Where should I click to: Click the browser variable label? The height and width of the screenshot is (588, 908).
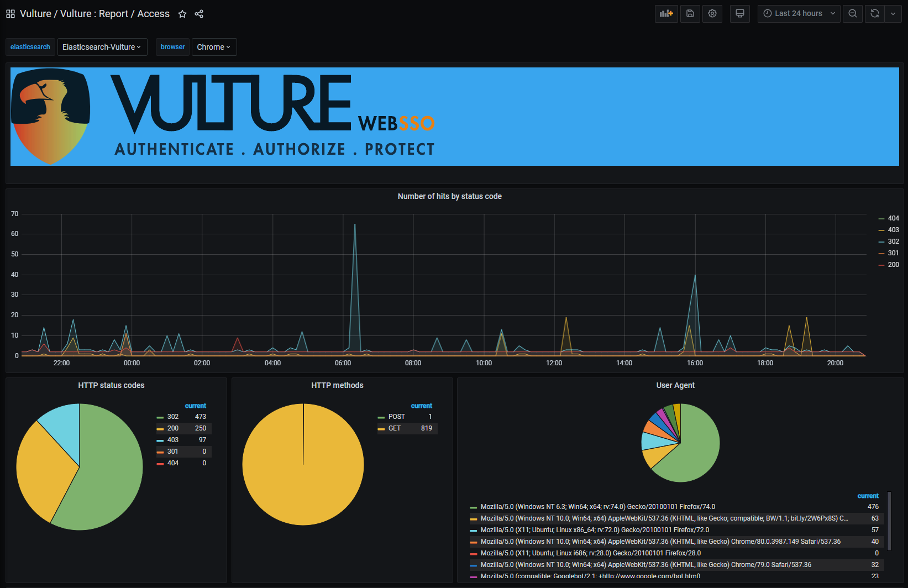pos(173,47)
